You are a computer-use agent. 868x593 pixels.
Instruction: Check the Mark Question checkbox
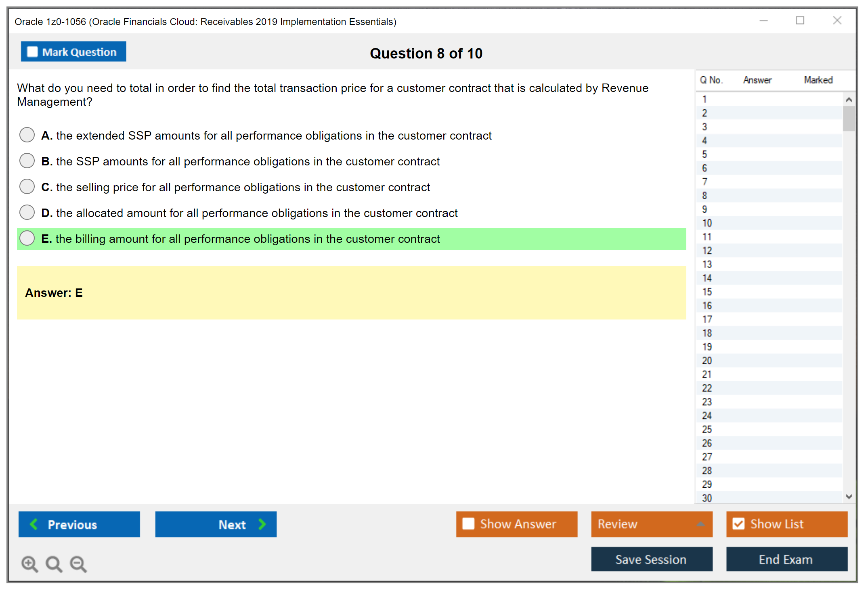pyautogui.click(x=32, y=52)
